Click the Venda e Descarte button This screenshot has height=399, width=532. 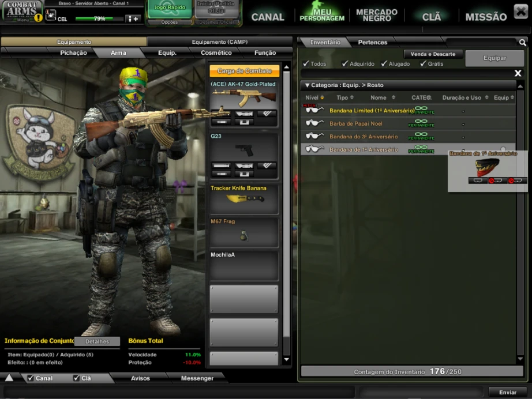click(433, 54)
